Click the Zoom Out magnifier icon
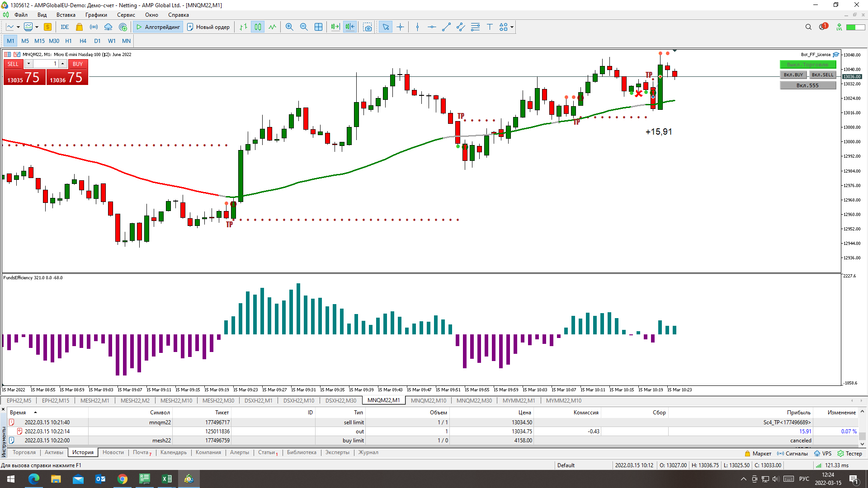Screen dimensions: 868x488 304,27
